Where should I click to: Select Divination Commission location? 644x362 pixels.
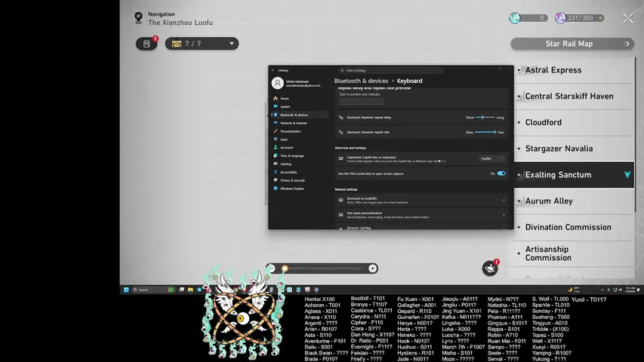573,227
